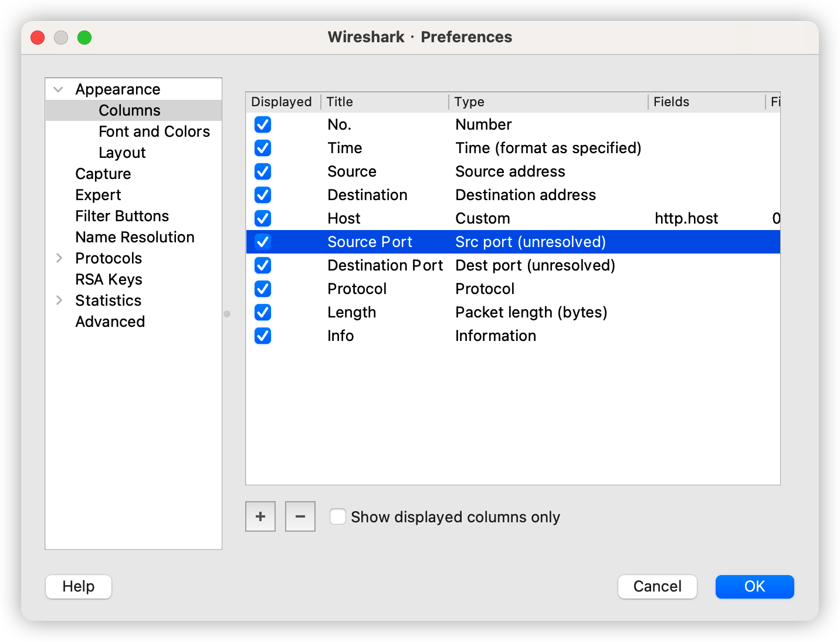Click the Help button

pyautogui.click(x=79, y=586)
